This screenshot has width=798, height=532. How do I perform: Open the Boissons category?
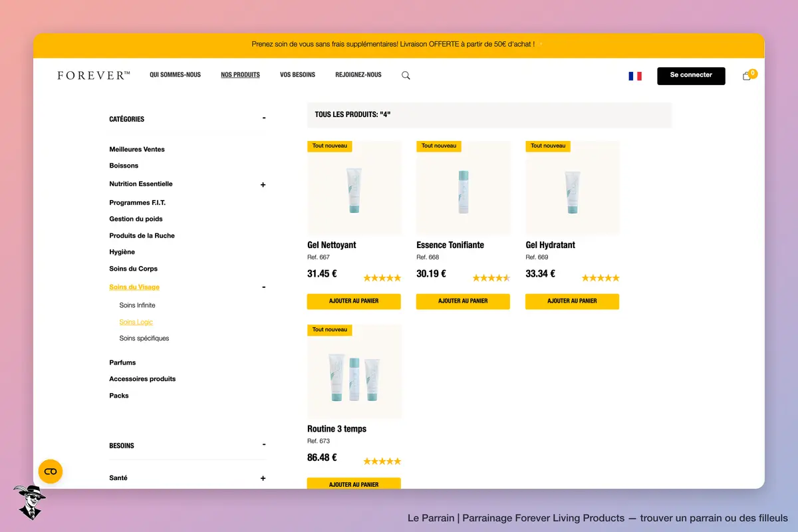click(x=124, y=166)
